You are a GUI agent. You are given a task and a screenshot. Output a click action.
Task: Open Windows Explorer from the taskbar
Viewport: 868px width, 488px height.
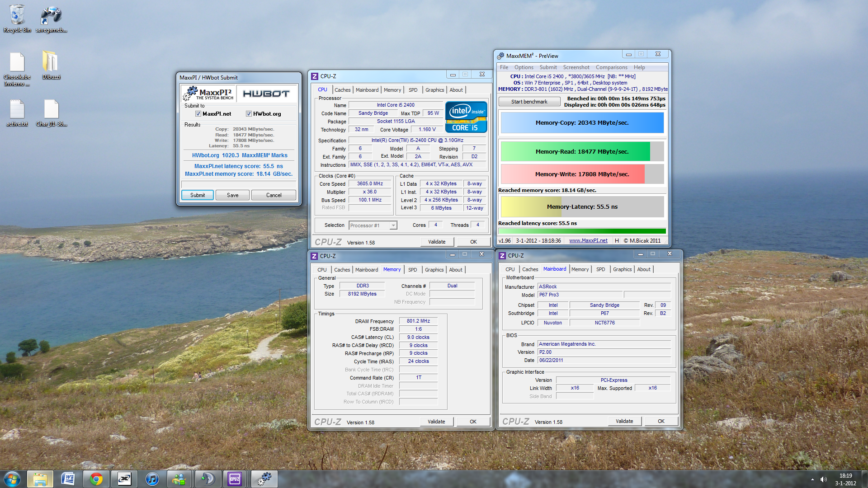pos(40,479)
